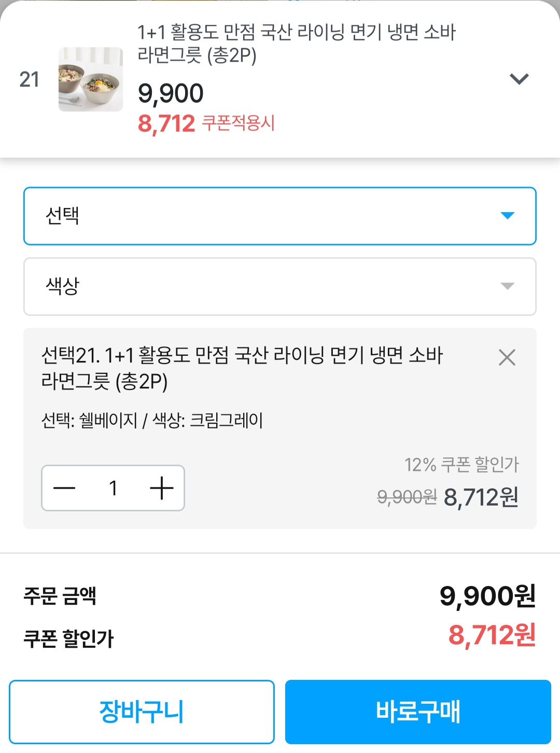Increase quantity with plus icon
Viewport: 560px width, 753px height.
point(161,488)
